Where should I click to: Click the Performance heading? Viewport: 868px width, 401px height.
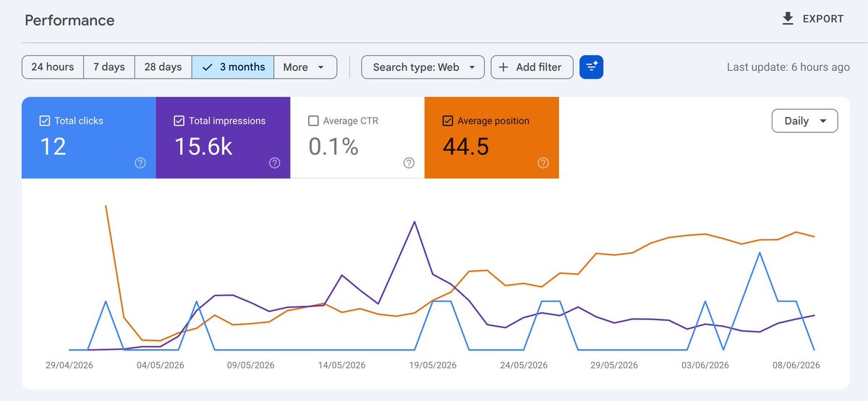(x=69, y=20)
